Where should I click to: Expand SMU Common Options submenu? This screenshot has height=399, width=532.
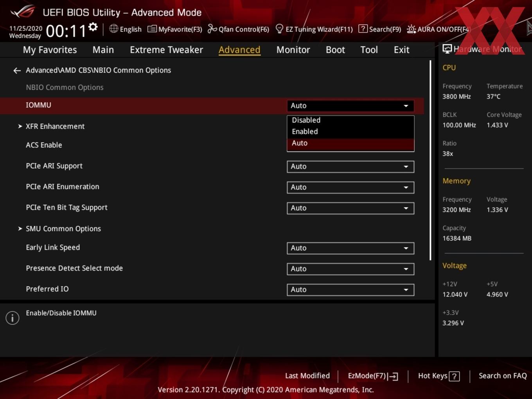(x=59, y=229)
